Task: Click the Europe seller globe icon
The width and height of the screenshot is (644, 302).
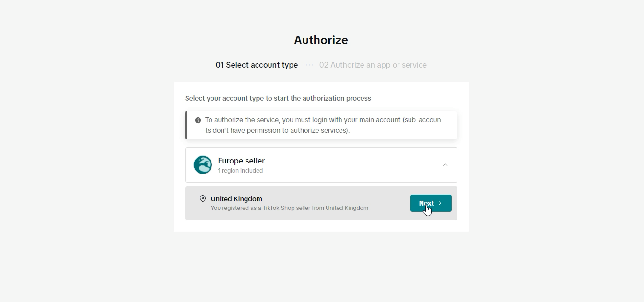Action: (203, 165)
